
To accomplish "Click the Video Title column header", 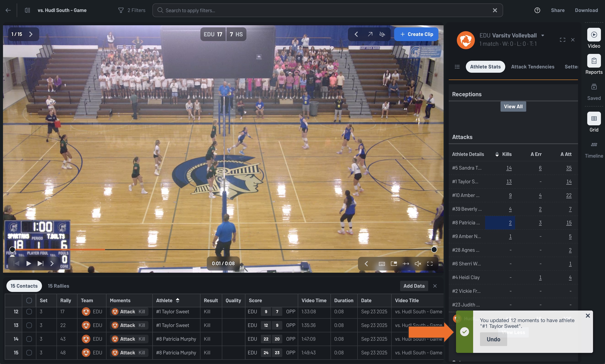I will (407, 300).
